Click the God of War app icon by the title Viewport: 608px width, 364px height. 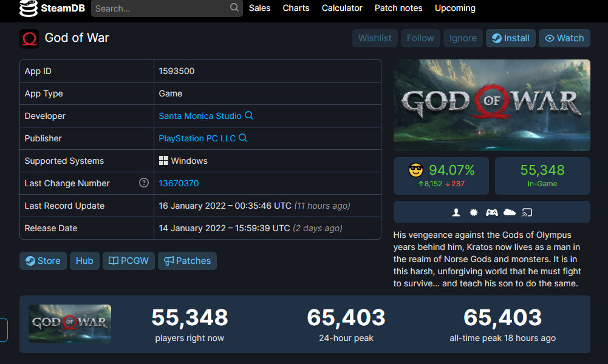pos(29,39)
